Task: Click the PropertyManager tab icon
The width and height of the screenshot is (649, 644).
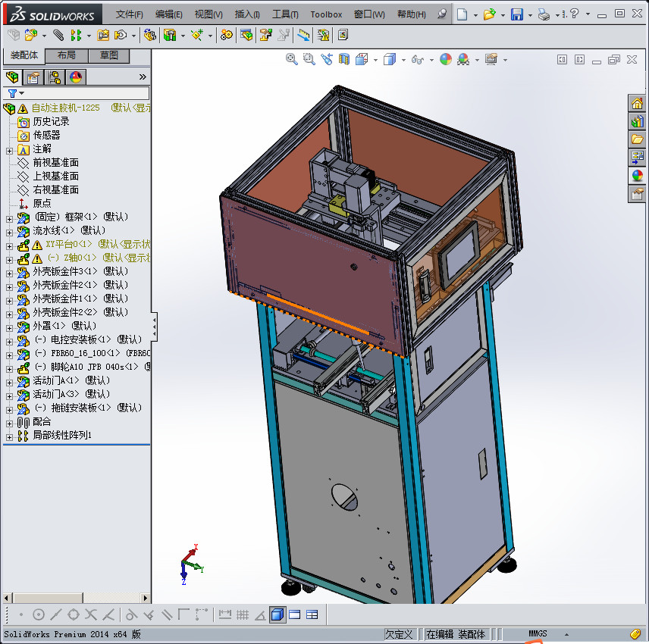Action: pos(33,77)
